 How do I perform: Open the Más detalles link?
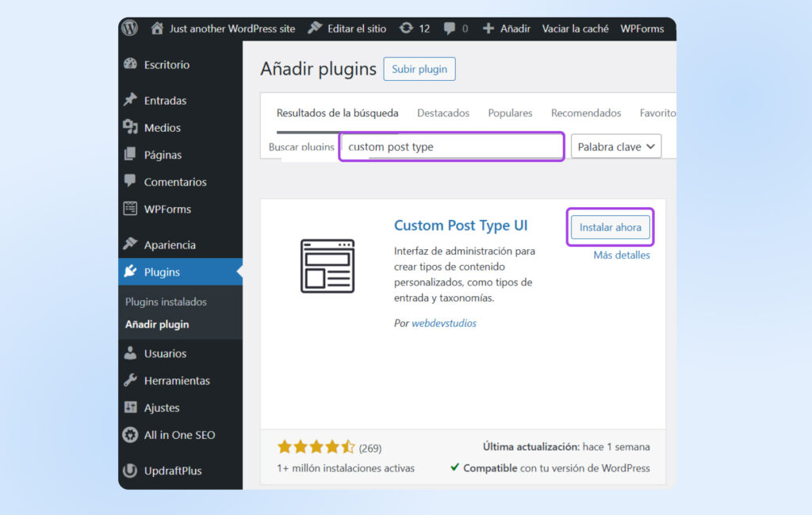[622, 256]
